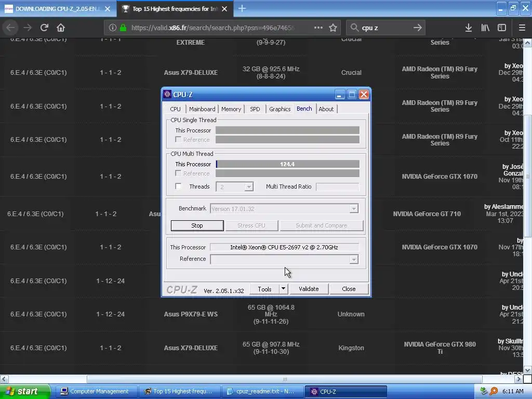
Task: Toggle the browser sidebar icon
Action: 502,28
